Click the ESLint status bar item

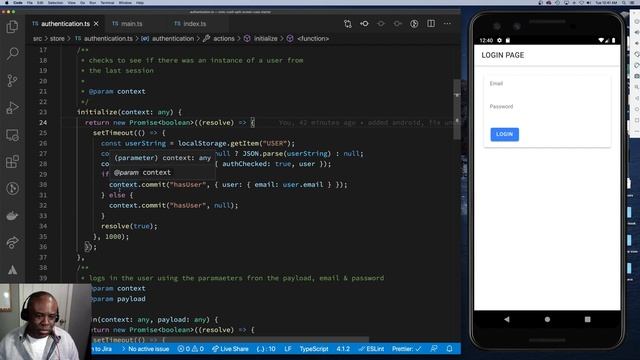click(x=371, y=349)
